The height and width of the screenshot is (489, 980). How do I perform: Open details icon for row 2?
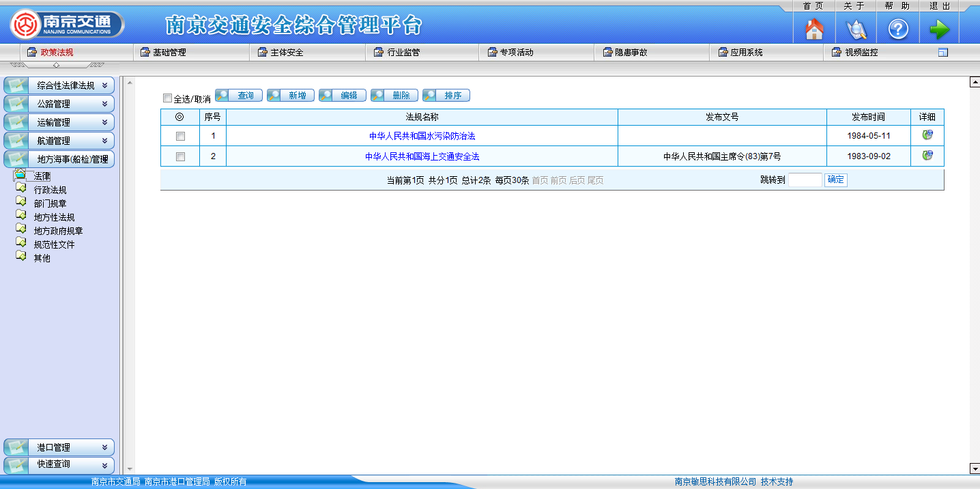(x=927, y=156)
